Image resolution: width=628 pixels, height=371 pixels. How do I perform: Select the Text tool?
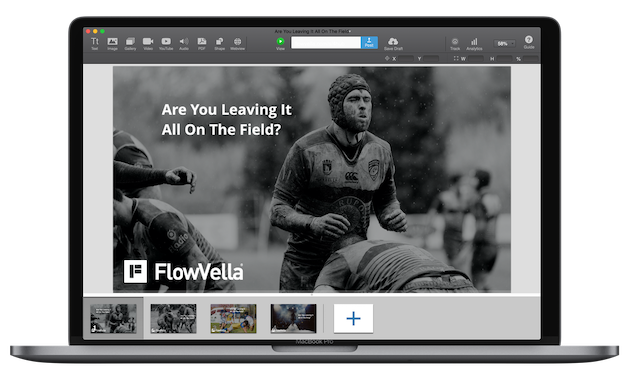point(95,43)
